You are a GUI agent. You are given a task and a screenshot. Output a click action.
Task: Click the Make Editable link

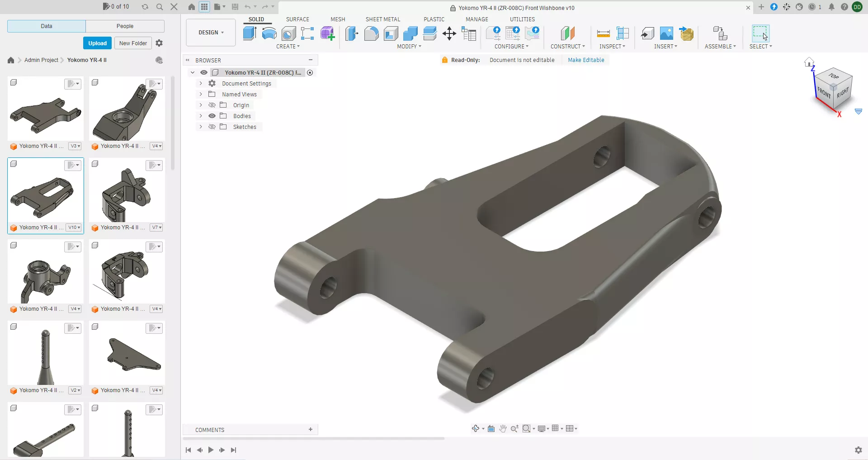(586, 60)
